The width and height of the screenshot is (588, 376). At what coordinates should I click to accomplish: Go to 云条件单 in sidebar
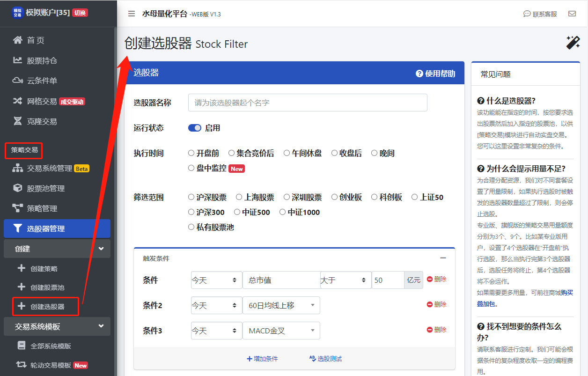click(x=42, y=81)
